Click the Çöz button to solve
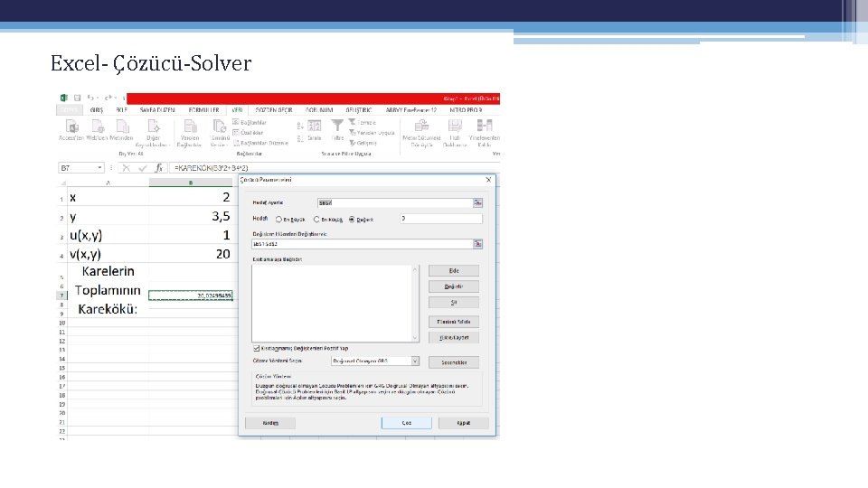This screenshot has height=488, width=868. (406, 423)
